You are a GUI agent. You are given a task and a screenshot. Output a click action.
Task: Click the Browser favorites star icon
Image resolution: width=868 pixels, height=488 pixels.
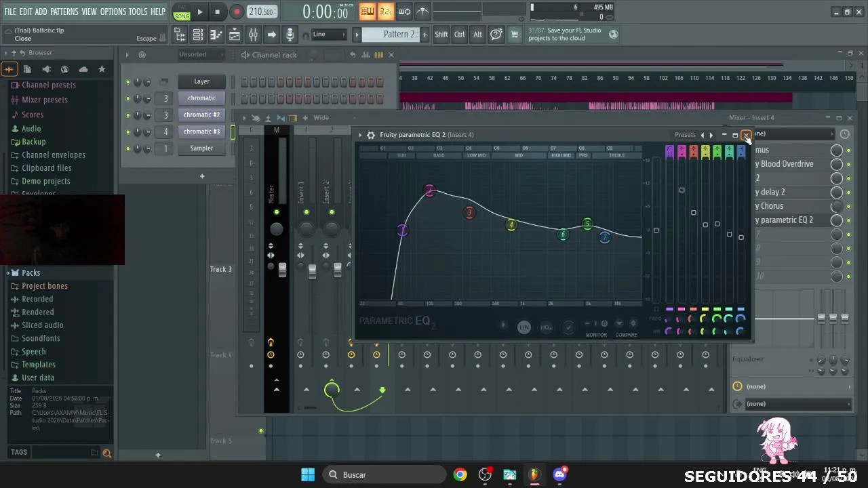[102, 69]
